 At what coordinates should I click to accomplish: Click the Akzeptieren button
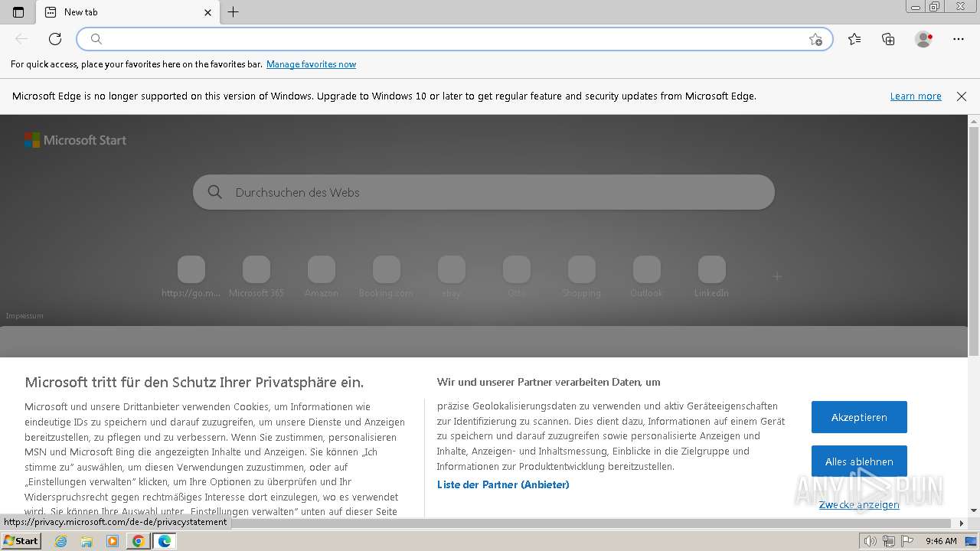coord(859,417)
